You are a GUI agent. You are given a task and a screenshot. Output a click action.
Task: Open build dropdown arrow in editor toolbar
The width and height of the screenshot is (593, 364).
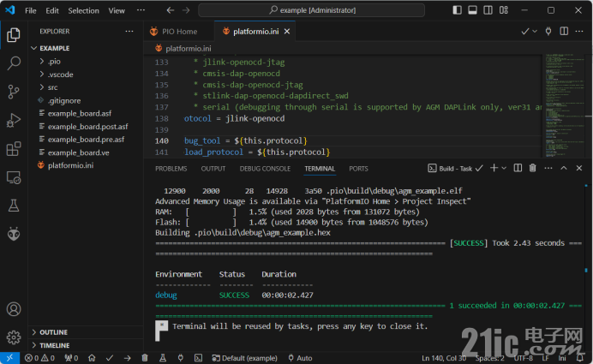pyautogui.click(x=535, y=32)
